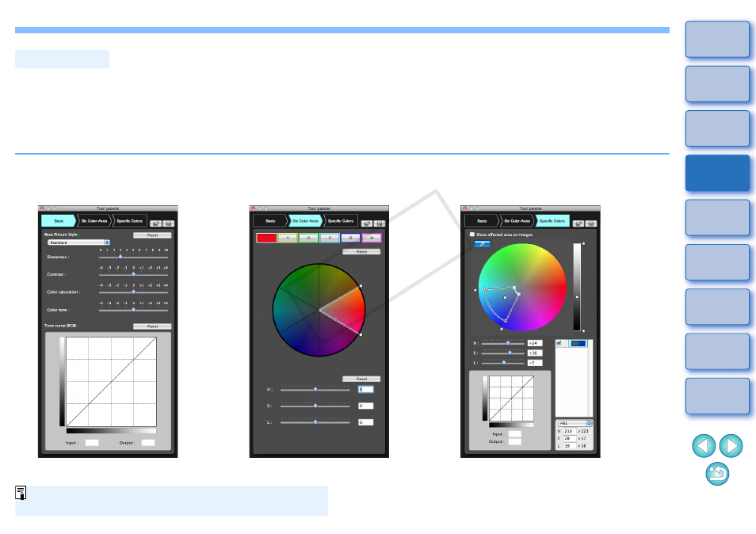This screenshot has height=534, width=756.
Task: Click the open-file icon in the right palette
Action: pos(578,223)
